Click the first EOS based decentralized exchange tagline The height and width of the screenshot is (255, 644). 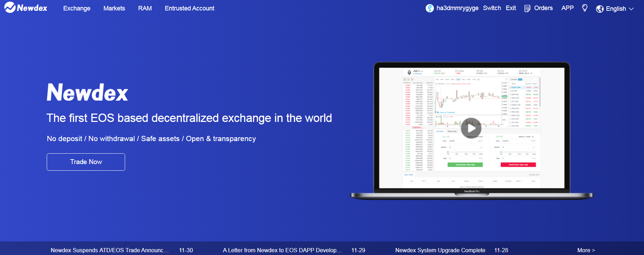[x=189, y=118]
